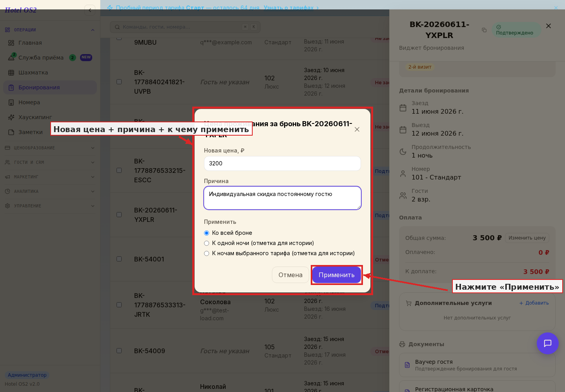Expand the Маркетинг section
Image resolution: width=565 pixels, height=392 pixels.
click(x=93, y=177)
